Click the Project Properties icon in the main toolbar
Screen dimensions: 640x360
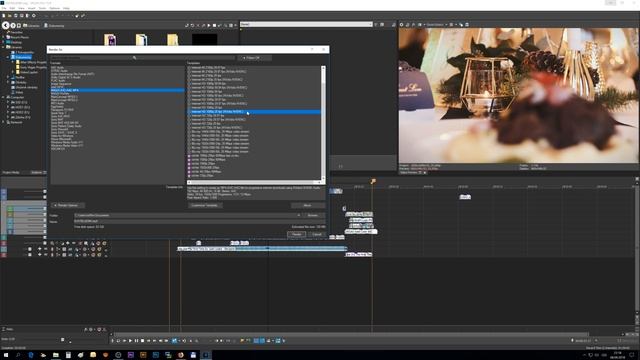point(33,16)
